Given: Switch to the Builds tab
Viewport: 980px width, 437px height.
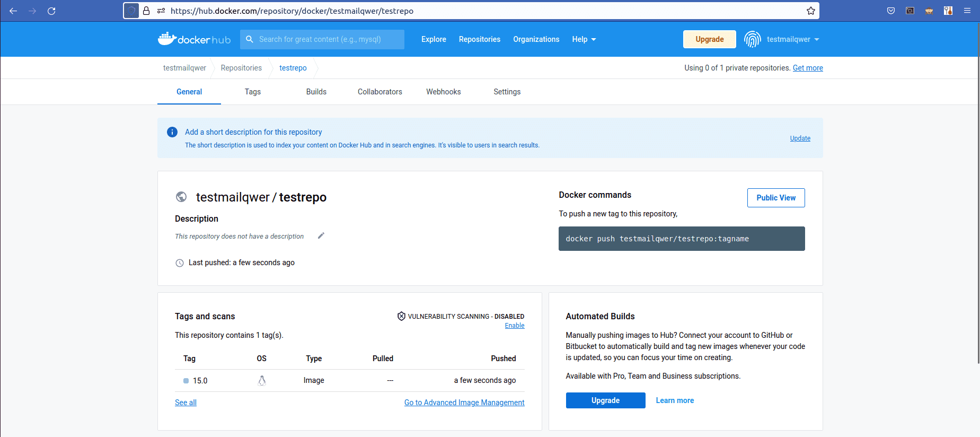Looking at the screenshot, I should (x=316, y=92).
